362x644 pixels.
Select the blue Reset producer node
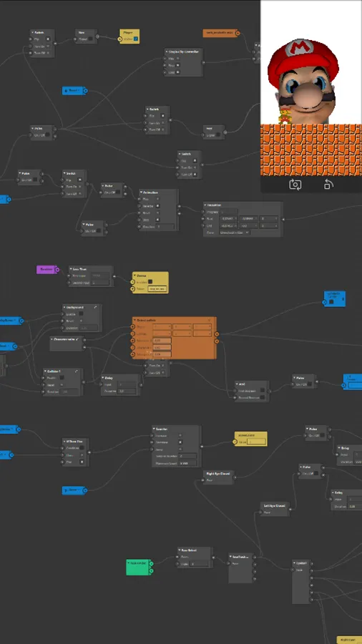(x=74, y=91)
